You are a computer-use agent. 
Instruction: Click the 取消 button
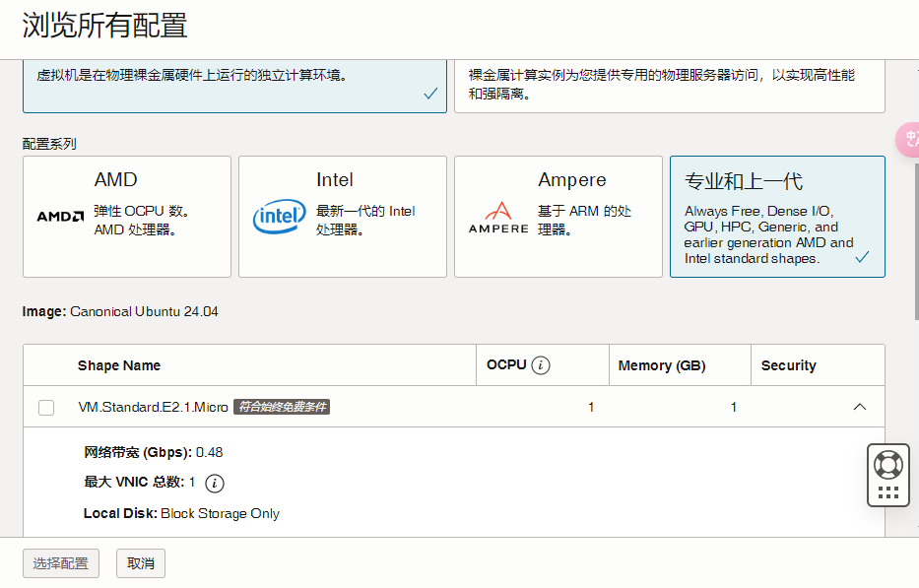141,563
